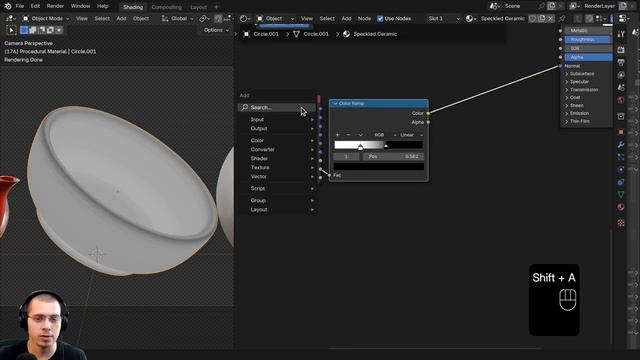Open Render properties tab icon
Image resolution: width=640 pixels, height=360 pixels.
click(x=621, y=50)
